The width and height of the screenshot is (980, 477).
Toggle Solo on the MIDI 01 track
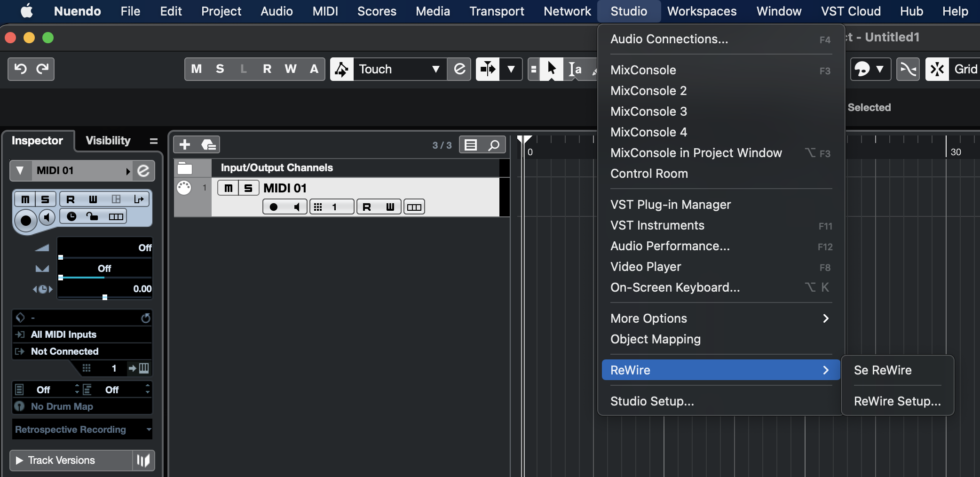pos(248,188)
